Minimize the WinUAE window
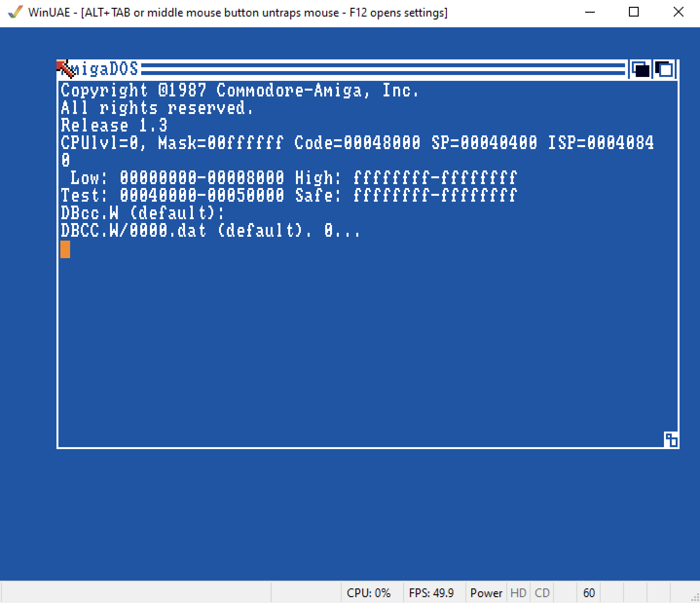700x603 pixels. pos(590,12)
